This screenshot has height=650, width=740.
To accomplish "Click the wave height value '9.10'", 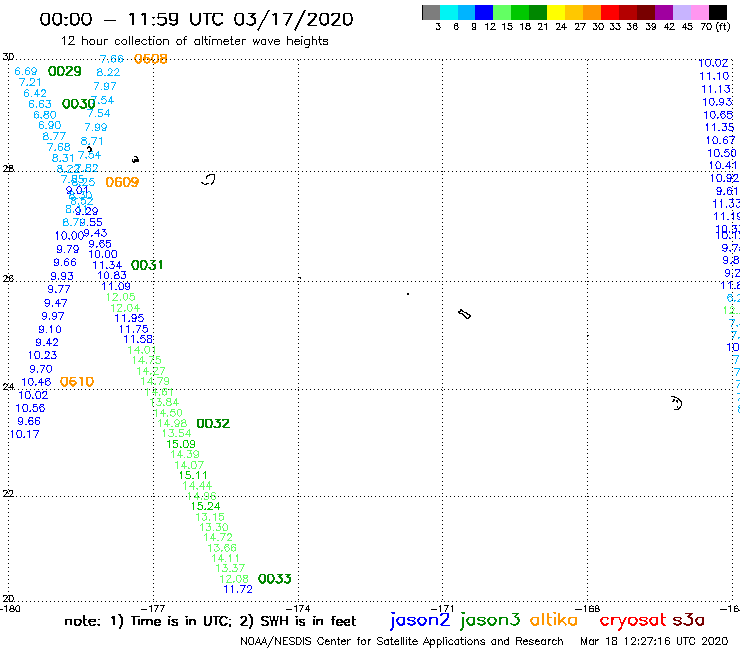I will (x=50, y=329).
